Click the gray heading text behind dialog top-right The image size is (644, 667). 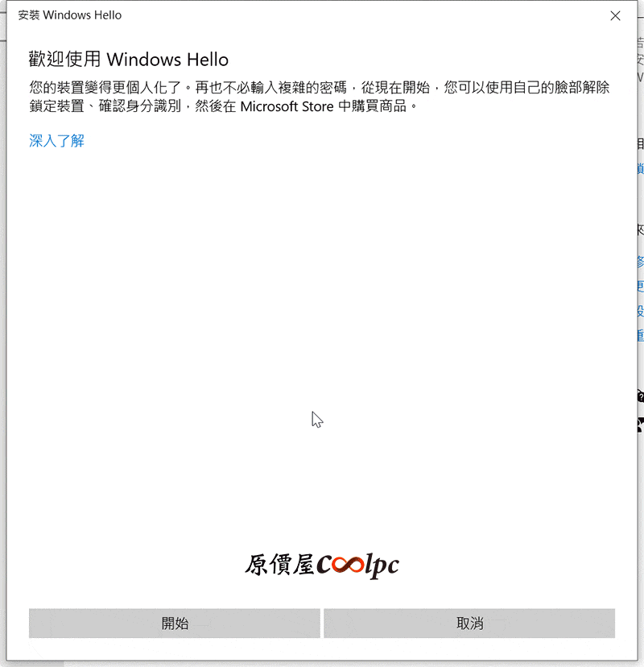coord(641,60)
